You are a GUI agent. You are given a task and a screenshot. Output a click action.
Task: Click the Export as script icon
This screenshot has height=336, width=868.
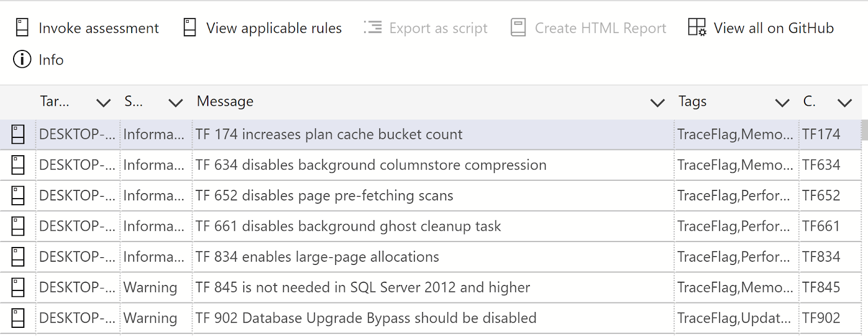(373, 28)
